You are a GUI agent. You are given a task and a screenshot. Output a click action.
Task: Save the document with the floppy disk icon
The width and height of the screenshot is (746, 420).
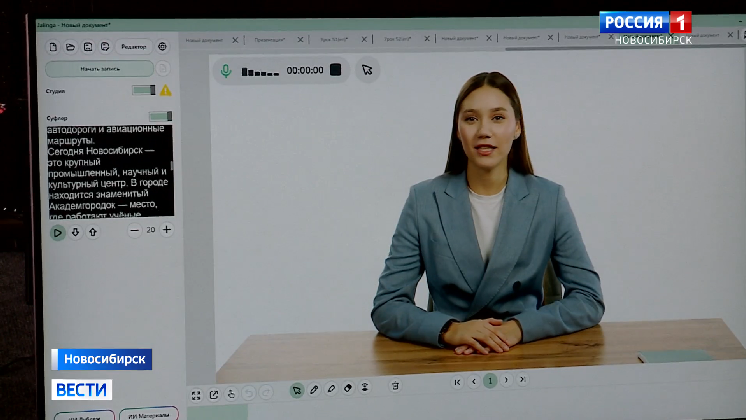coord(88,47)
